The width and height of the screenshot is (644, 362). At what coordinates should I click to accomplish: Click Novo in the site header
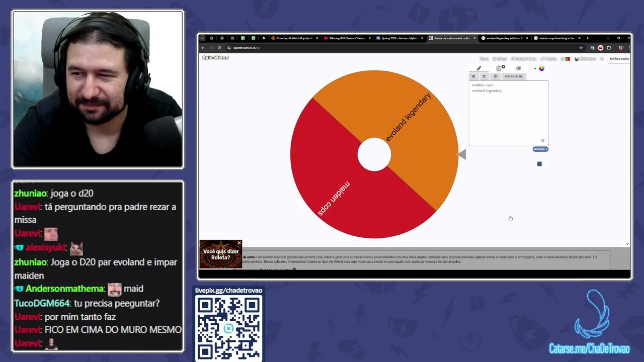coord(484,59)
